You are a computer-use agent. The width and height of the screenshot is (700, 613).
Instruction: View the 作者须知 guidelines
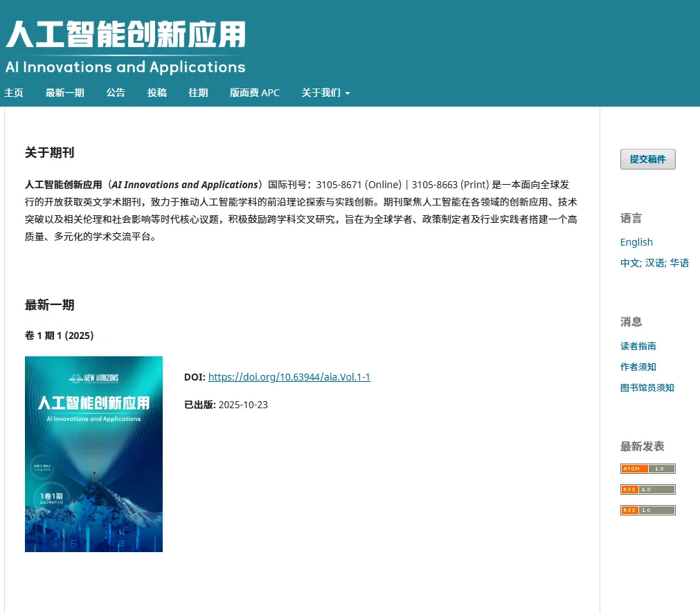pos(638,367)
